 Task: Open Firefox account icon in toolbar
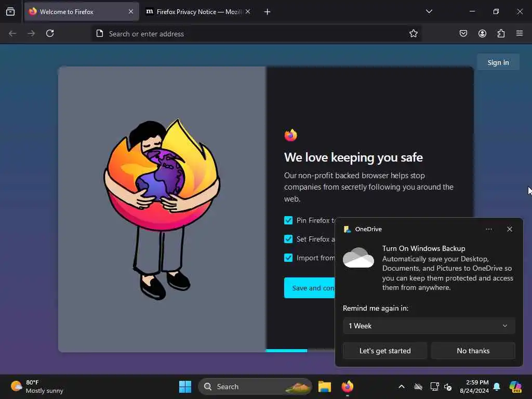coord(482,33)
